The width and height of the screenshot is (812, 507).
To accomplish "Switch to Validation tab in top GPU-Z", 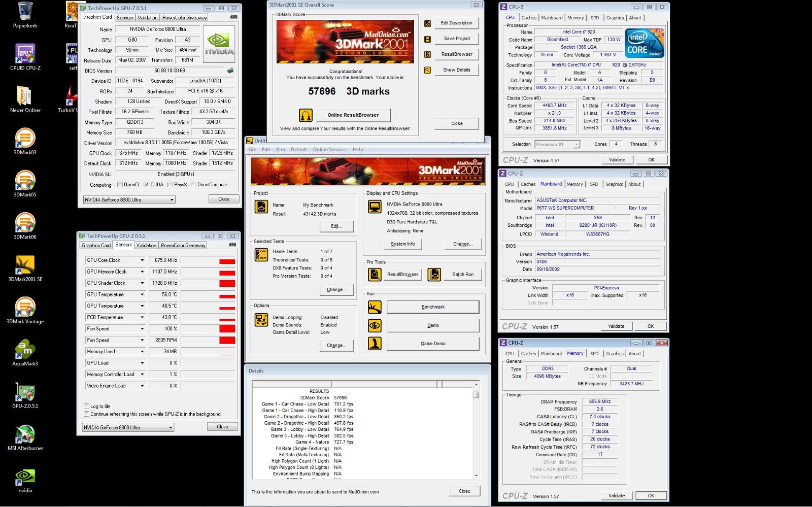I will pos(147,17).
